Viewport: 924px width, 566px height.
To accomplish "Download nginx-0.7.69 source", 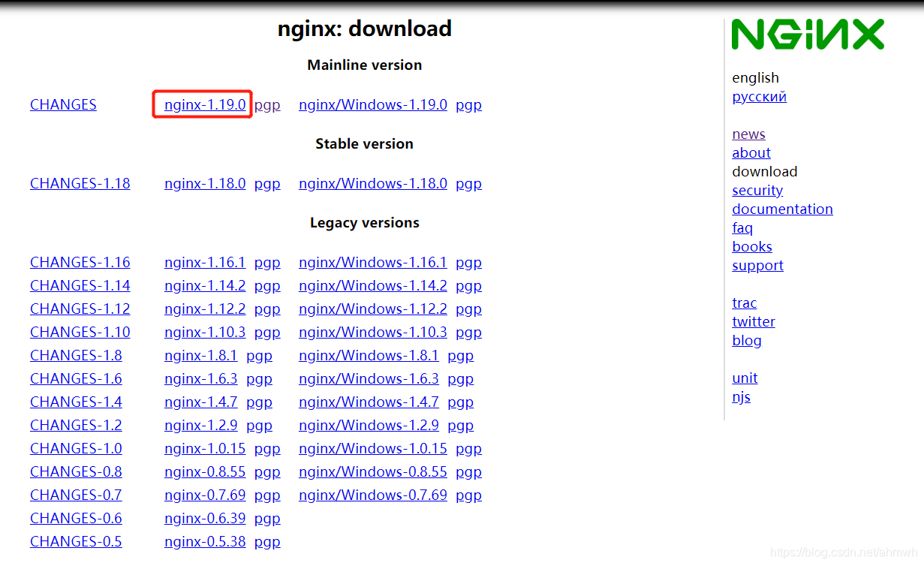I will [x=205, y=495].
